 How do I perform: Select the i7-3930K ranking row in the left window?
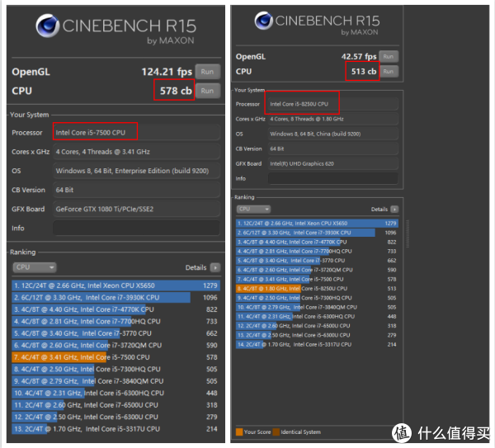115,297
